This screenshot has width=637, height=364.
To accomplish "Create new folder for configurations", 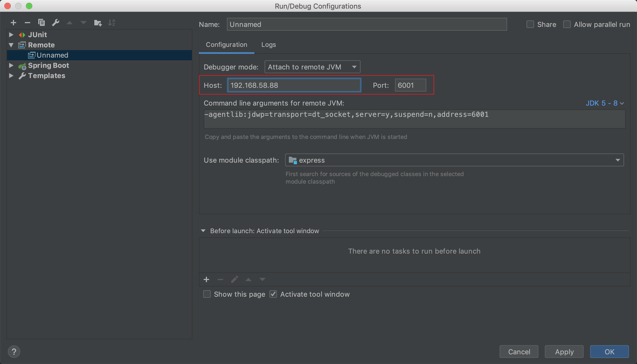I will click(x=98, y=23).
